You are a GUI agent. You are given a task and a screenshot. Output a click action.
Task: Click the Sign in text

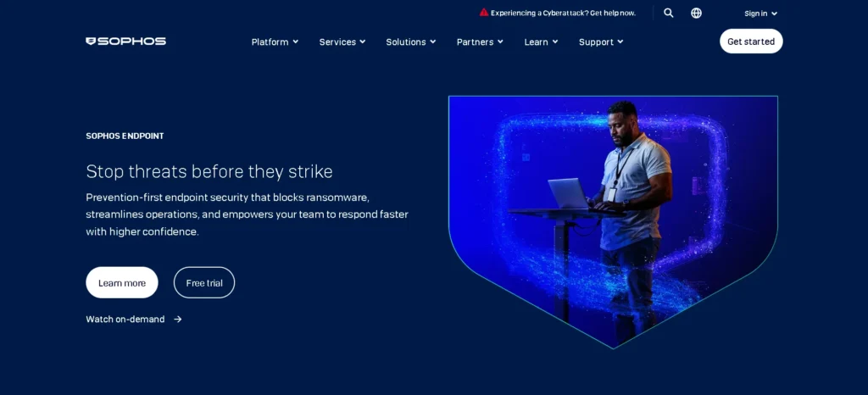(755, 14)
